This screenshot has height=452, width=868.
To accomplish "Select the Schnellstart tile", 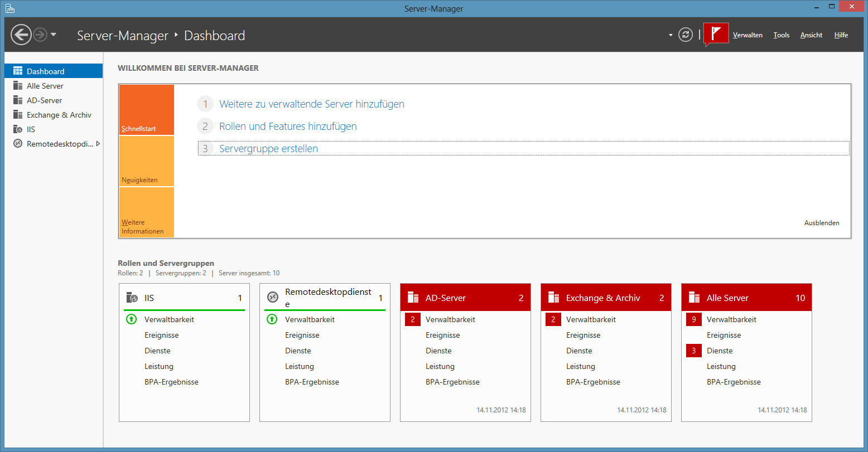I will click(147, 110).
